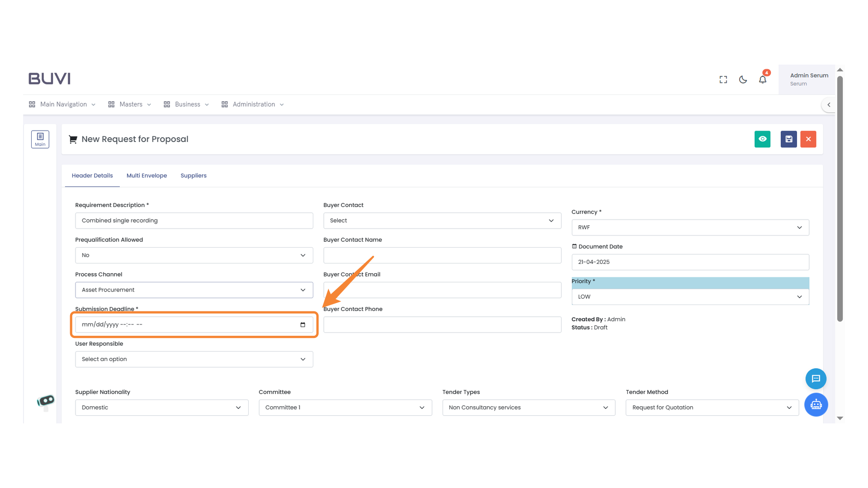This screenshot has width=868, height=488.
Task: Open the calendar picker in Submission Deadline
Action: pos(303,325)
